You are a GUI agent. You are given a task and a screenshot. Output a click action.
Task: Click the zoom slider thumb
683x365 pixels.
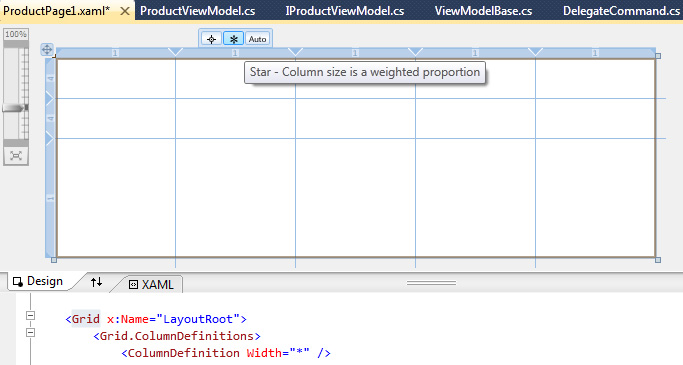click(14, 108)
